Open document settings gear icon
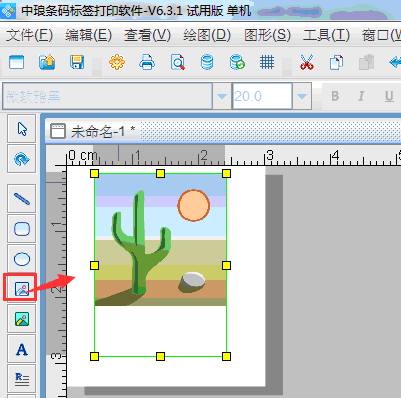This screenshot has width=401, height=398. pos(117,62)
